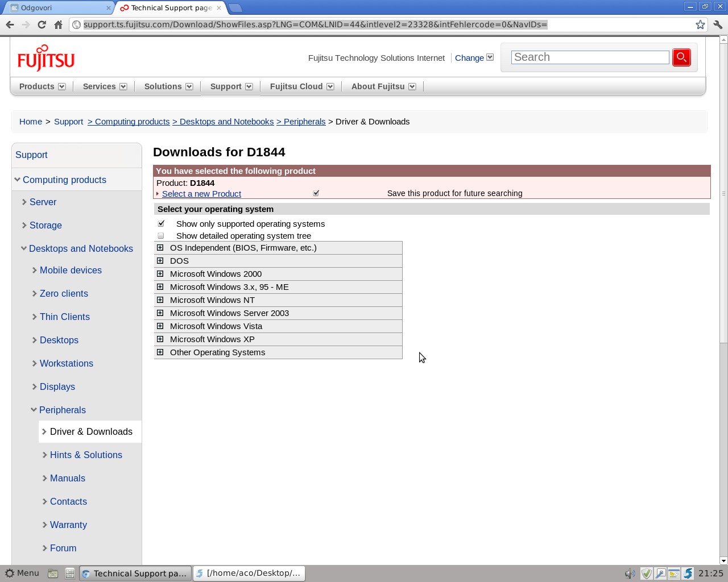Click the browser address bar URL
The image size is (728, 582).
315,24
